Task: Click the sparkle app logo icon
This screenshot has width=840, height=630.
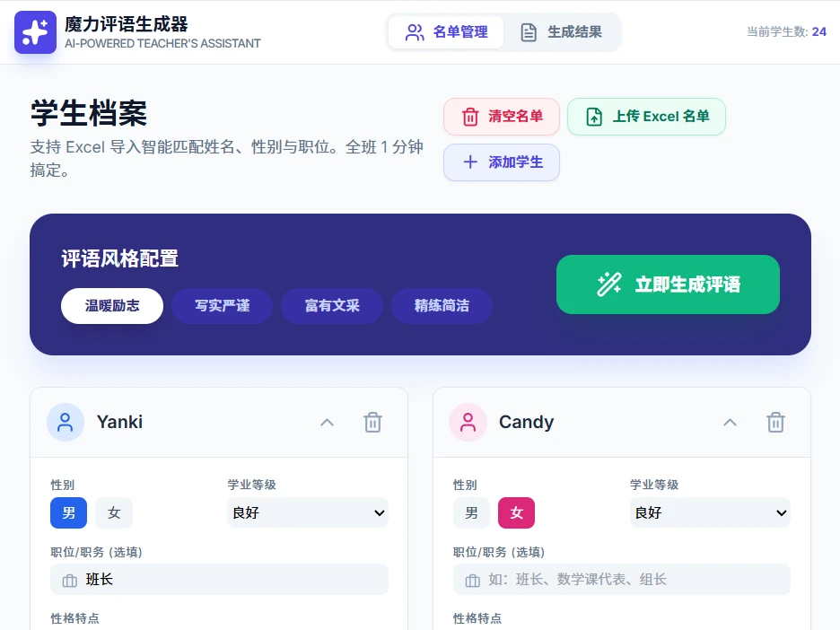Action: (x=35, y=32)
